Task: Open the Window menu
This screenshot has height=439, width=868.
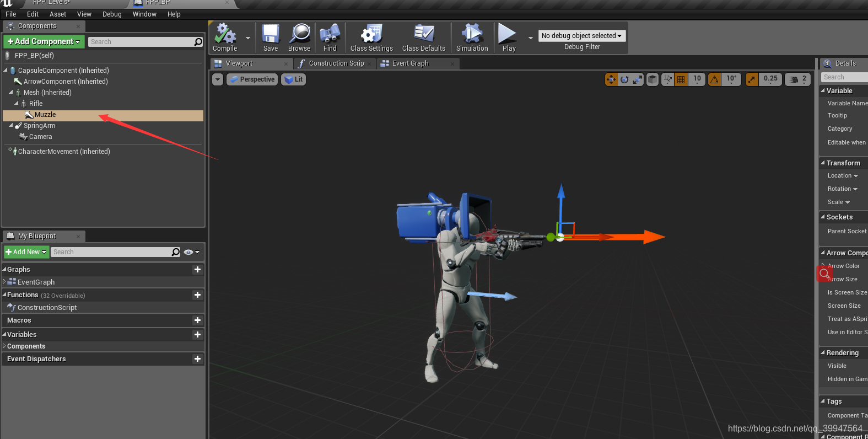Action: (x=144, y=14)
